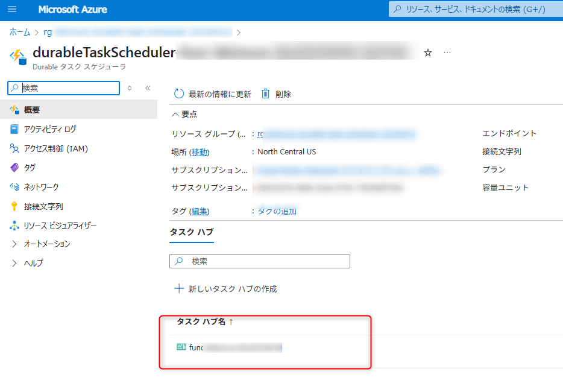Focus the task hub 検索 field
The image size is (563, 392).
[260, 261]
